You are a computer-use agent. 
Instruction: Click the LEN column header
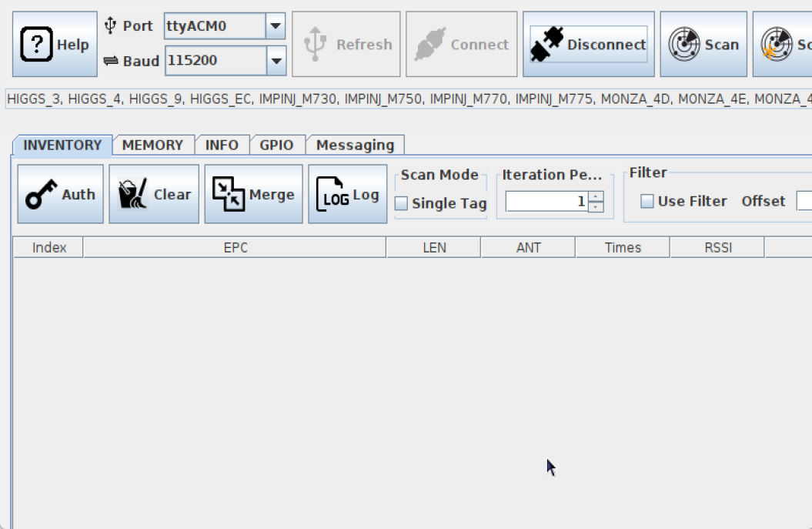tap(434, 248)
